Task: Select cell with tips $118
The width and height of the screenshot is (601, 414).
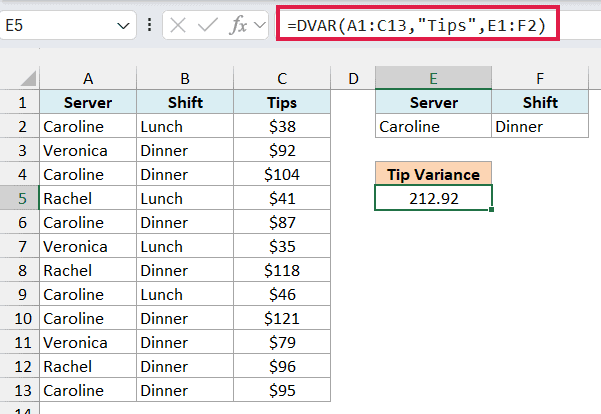Action: 282,270
